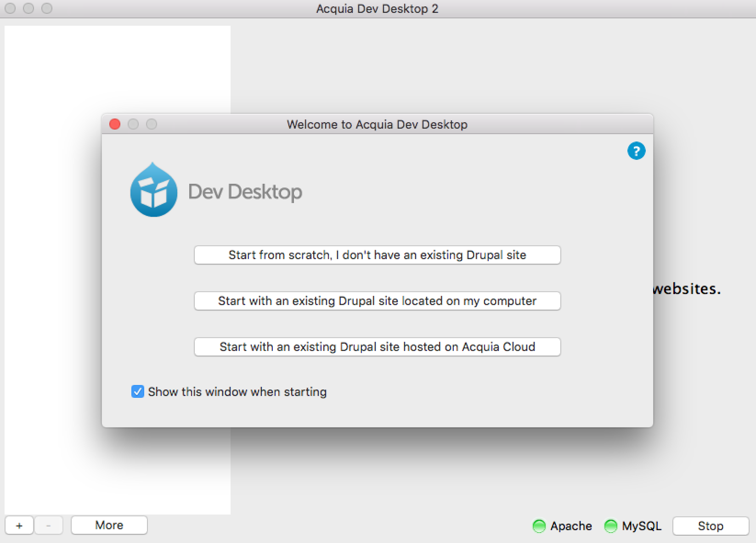Zoom the Acquia Dev Desktop 2 main window

coord(47,9)
